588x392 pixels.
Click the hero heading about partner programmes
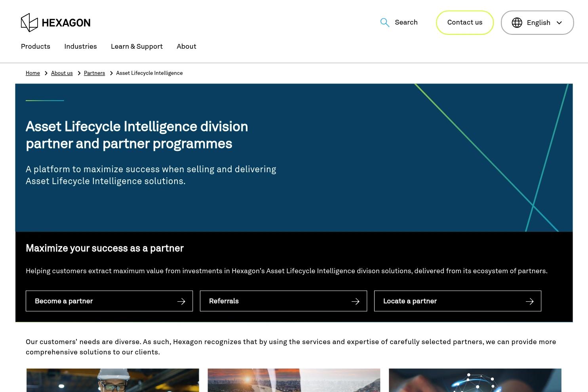point(137,135)
